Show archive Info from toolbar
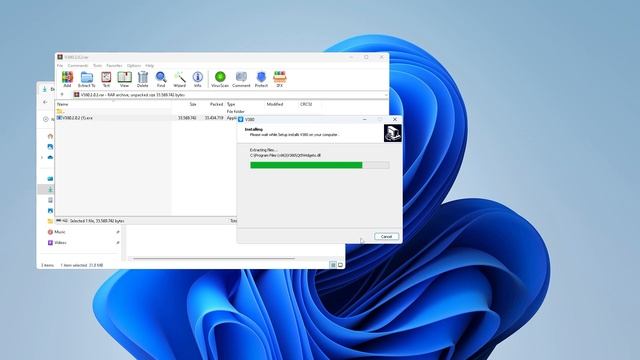640x360 pixels. pos(198,79)
